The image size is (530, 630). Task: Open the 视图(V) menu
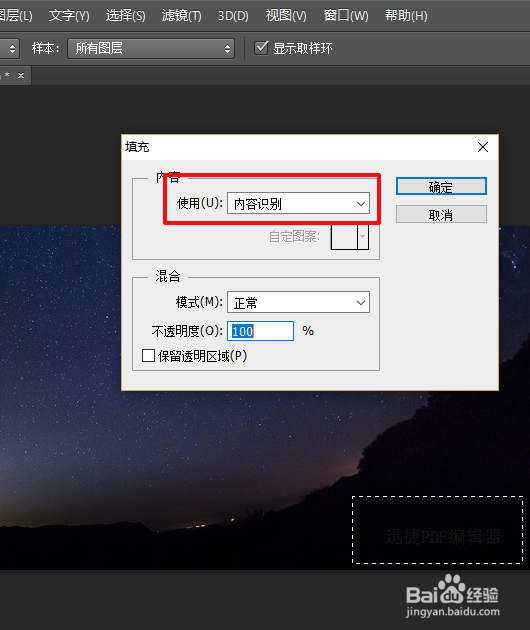(x=286, y=16)
